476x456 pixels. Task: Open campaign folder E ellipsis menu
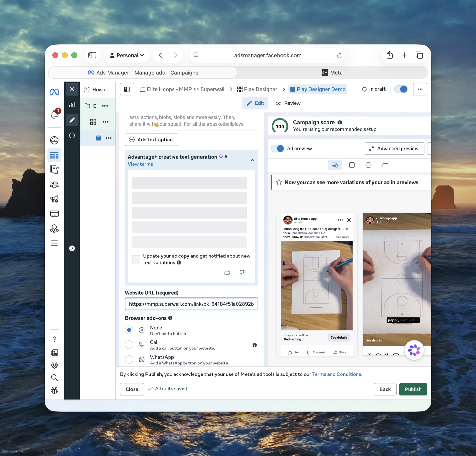(x=105, y=106)
